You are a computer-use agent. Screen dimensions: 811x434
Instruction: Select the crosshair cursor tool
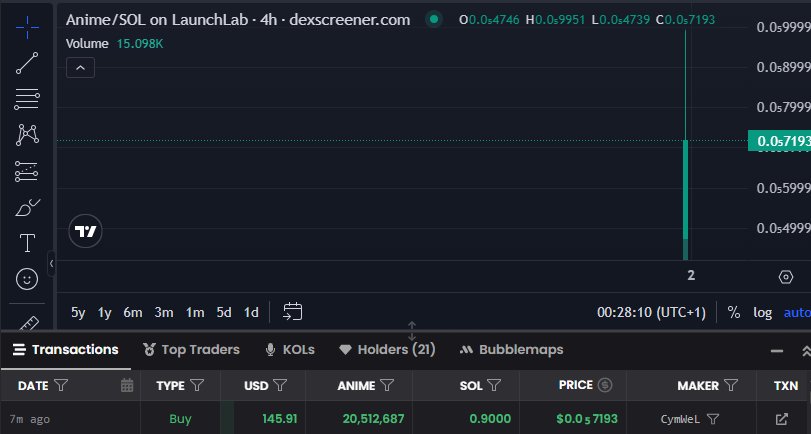[x=27, y=27]
